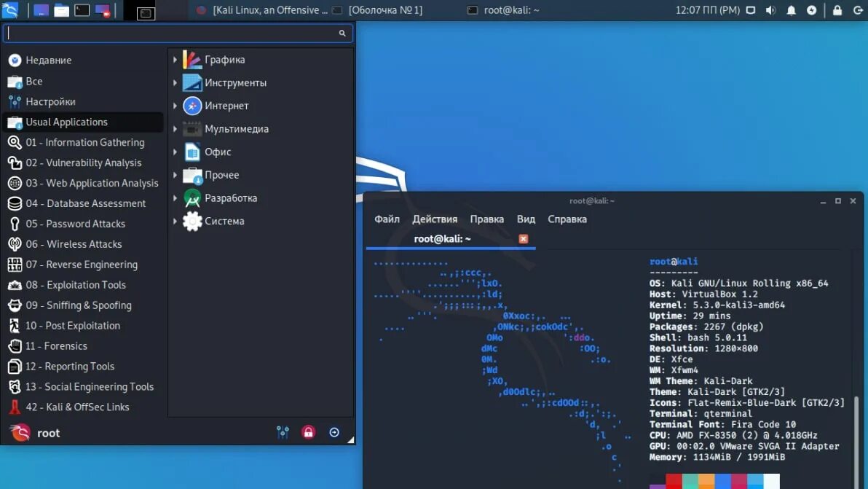The height and width of the screenshot is (489, 868).
Task: Open the Настройки category
Action: click(x=83, y=101)
